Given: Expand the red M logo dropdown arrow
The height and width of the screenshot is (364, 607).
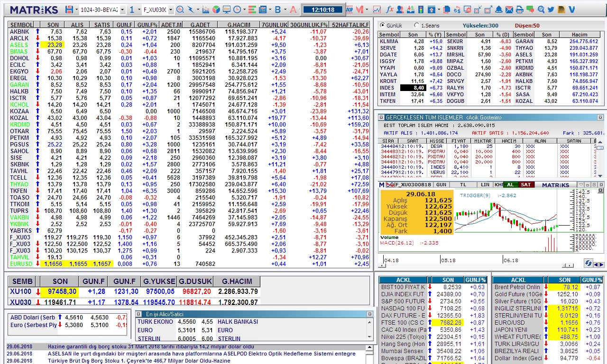Looking at the screenshot, I should coord(367,9).
